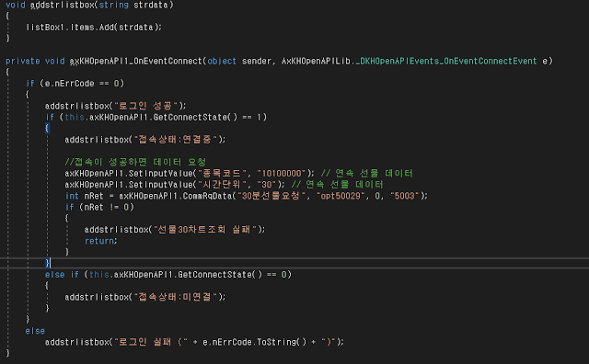The height and width of the screenshot is (364, 589).
Task: Click the axKHOpenAPI1_OnEventConnect method name
Action: [136, 62]
